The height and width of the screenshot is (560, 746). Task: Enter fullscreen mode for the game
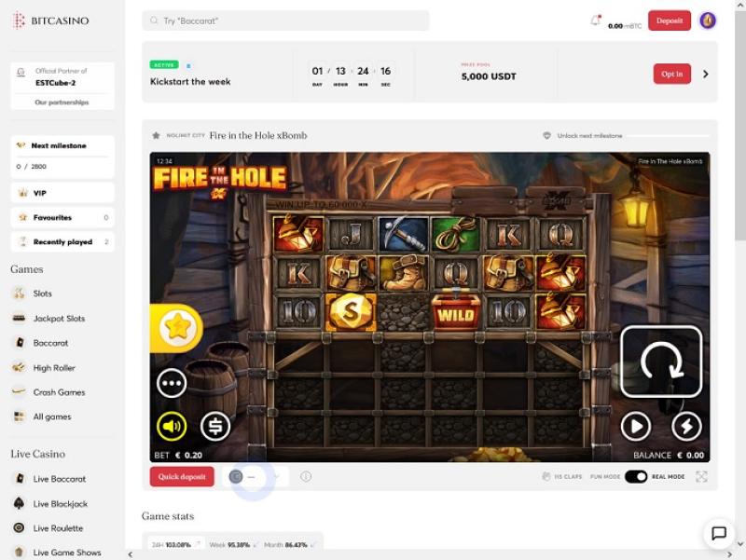[701, 476]
